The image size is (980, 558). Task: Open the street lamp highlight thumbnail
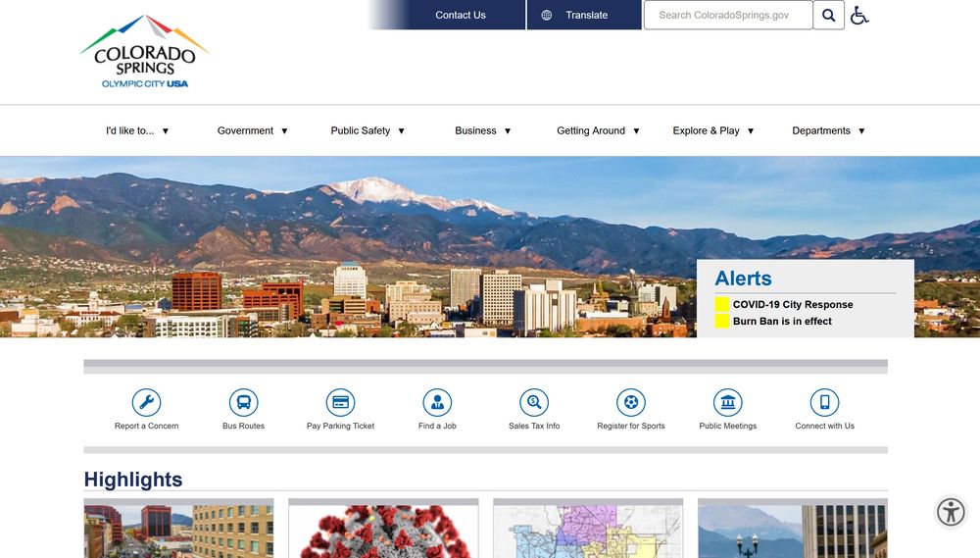click(793, 532)
